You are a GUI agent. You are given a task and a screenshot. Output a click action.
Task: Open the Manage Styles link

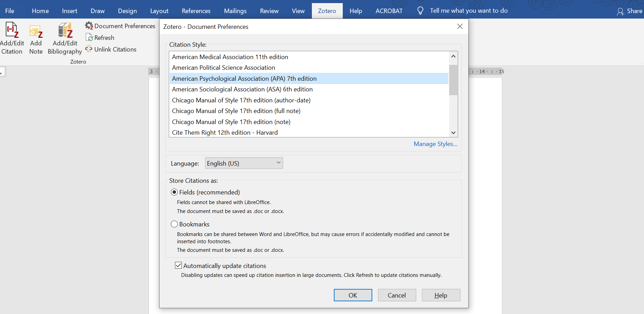(x=435, y=144)
